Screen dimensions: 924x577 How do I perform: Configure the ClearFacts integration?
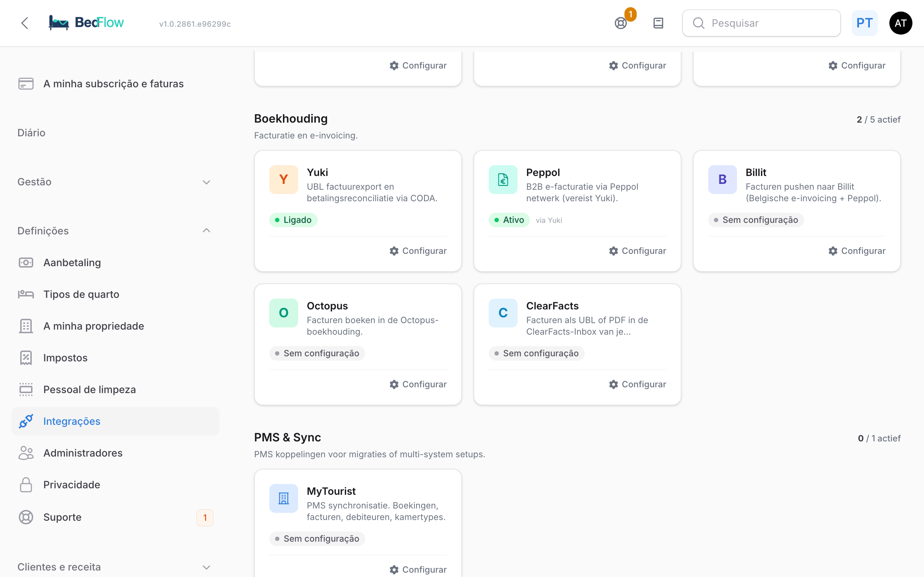pyautogui.click(x=637, y=384)
